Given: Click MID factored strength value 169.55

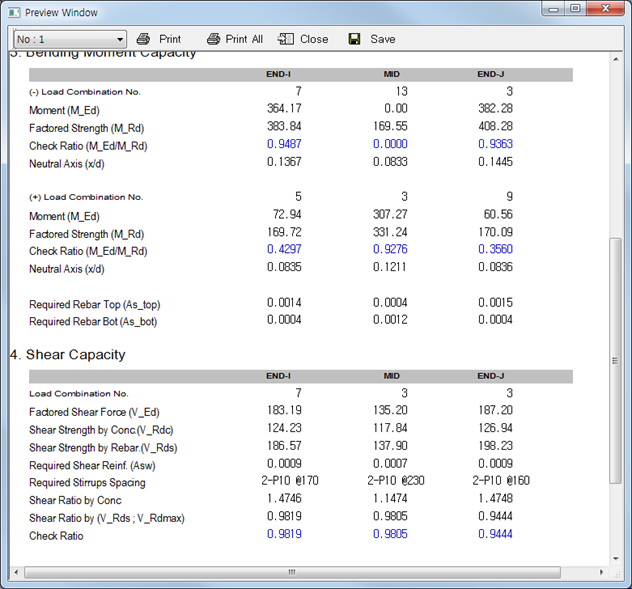Looking at the screenshot, I should (390, 126).
